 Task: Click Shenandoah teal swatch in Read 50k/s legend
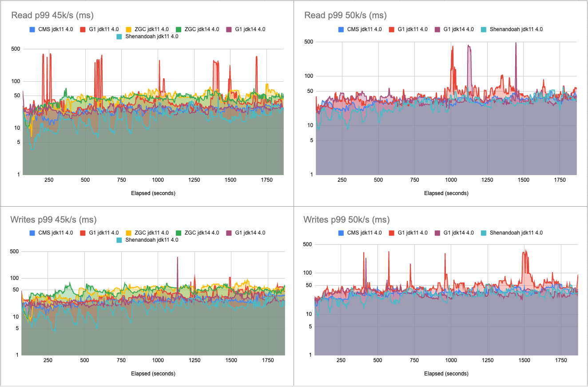(484, 30)
